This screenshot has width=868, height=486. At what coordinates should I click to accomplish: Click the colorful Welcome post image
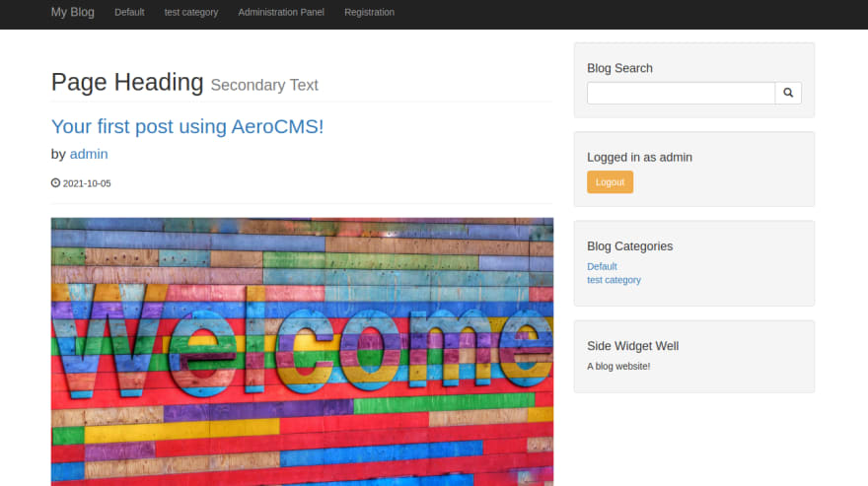302,352
